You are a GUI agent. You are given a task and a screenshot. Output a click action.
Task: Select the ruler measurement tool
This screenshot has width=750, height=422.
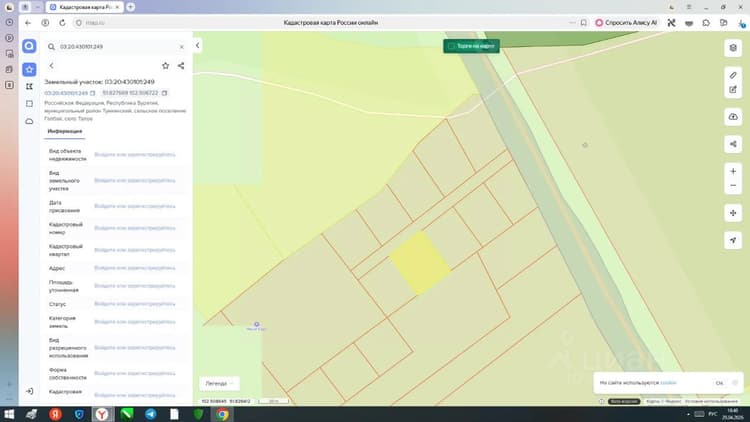[733, 75]
